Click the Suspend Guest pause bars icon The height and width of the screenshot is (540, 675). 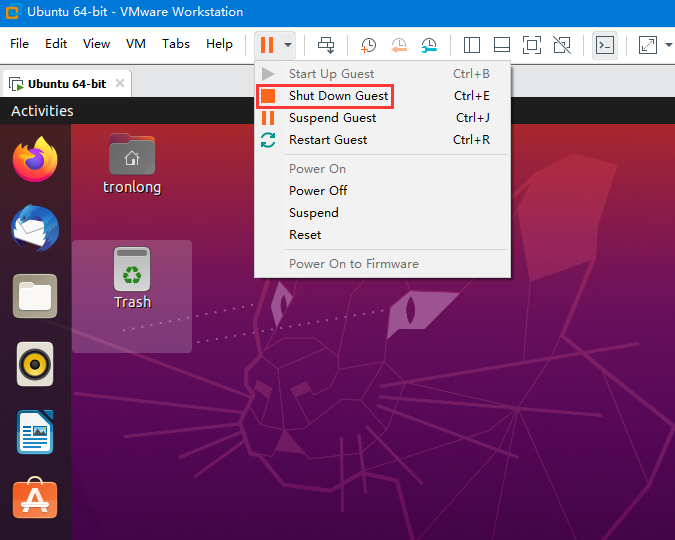point(268,118)
